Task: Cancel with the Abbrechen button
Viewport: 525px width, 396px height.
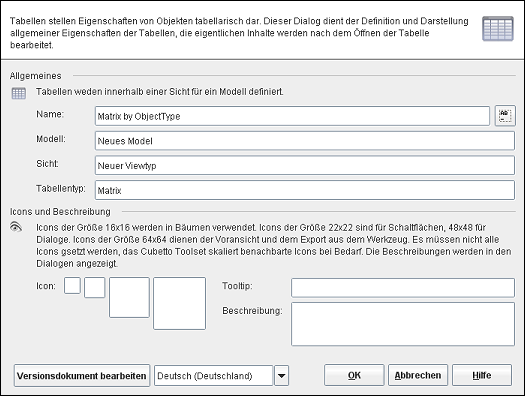Action: [418, 375]
